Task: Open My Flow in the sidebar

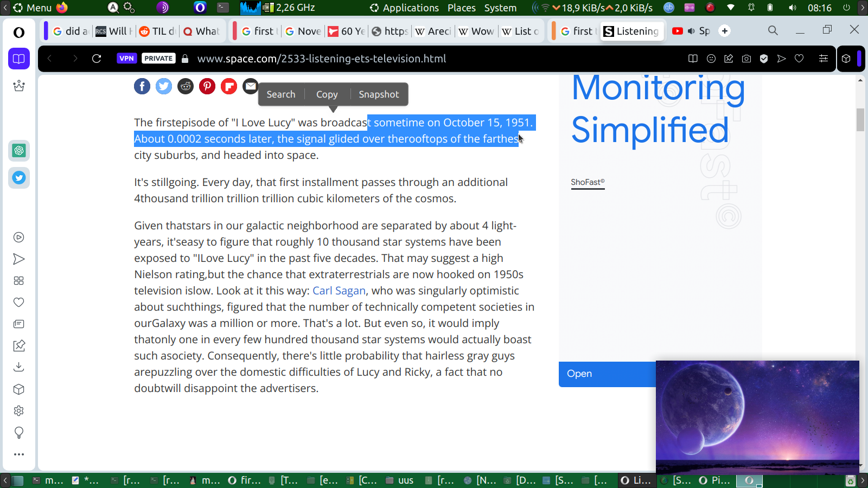Action: pos(19,259)
